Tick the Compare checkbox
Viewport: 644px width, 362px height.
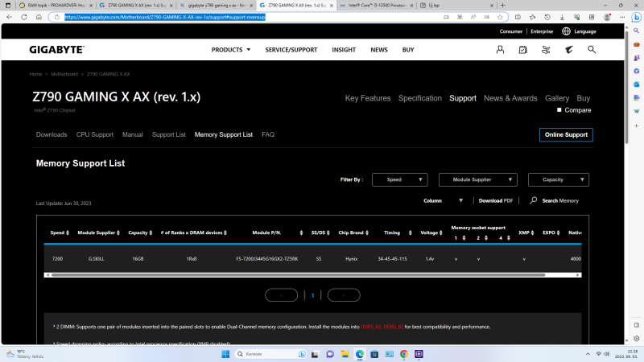pyautogui.click(x=559, y=110)
